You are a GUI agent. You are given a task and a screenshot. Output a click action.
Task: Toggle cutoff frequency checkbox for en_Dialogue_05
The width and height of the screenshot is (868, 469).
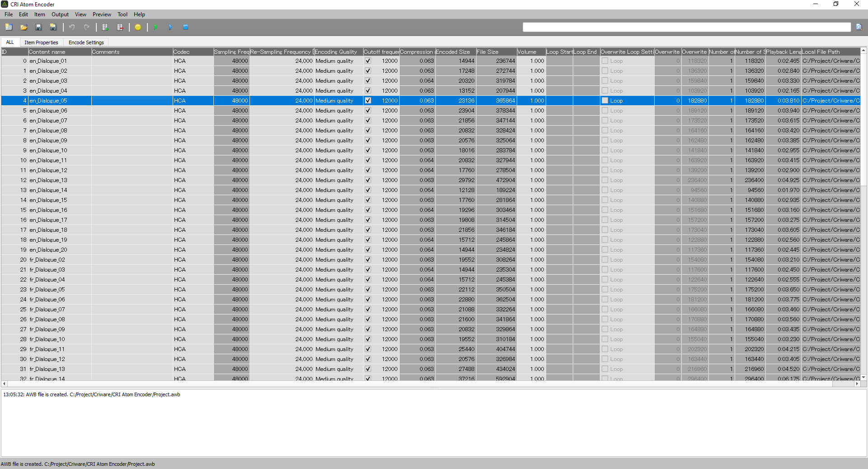click(368, 101)
